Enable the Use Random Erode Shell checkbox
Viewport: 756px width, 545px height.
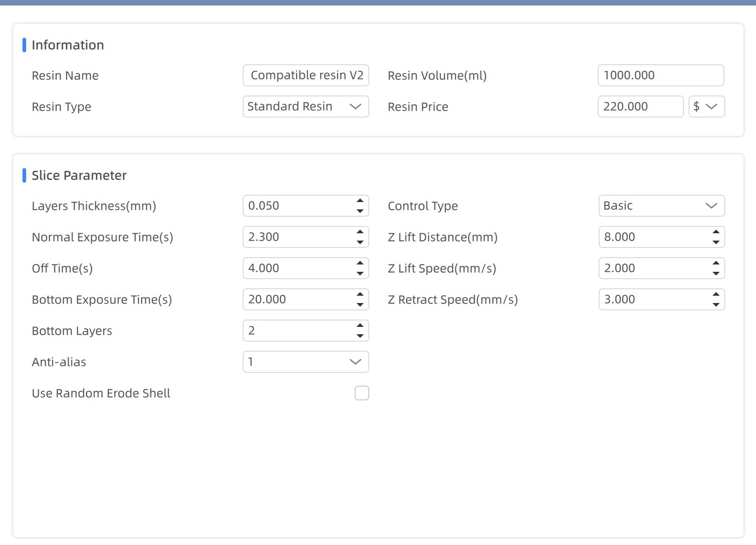(362, 393)
